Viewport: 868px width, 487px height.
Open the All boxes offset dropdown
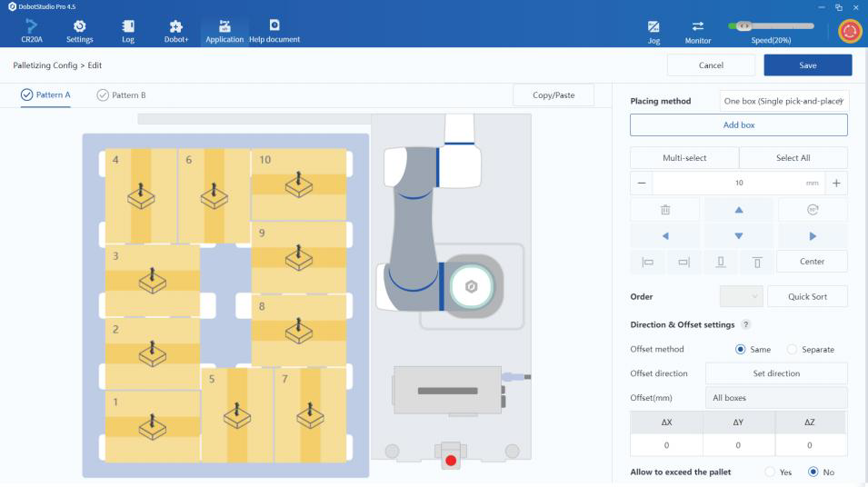point(775,398)
